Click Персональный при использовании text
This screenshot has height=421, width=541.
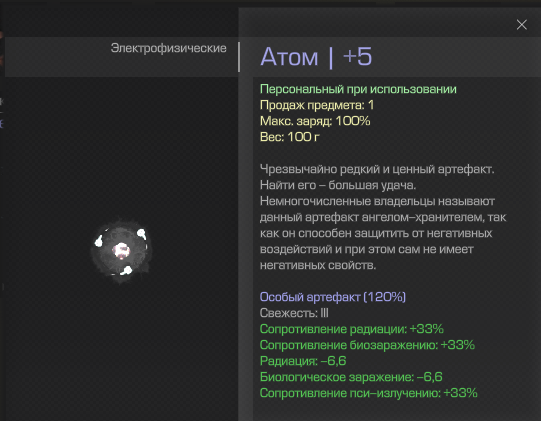point(358,89)
